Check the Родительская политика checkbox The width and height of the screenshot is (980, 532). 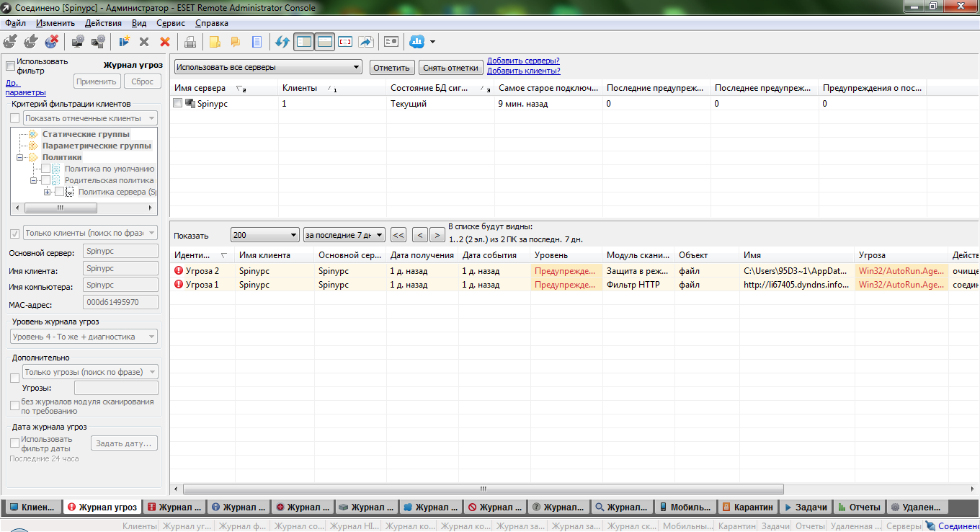[x=45, y=180]
